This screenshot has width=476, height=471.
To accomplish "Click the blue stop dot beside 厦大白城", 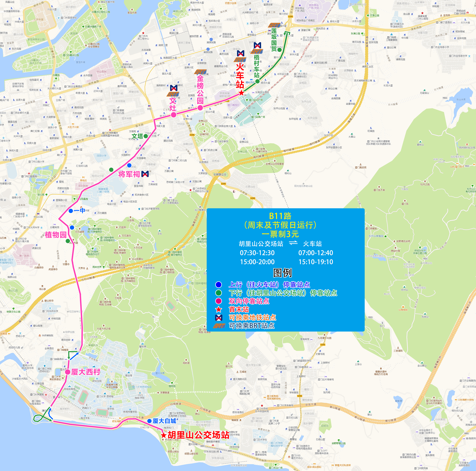I will [149, 421].
